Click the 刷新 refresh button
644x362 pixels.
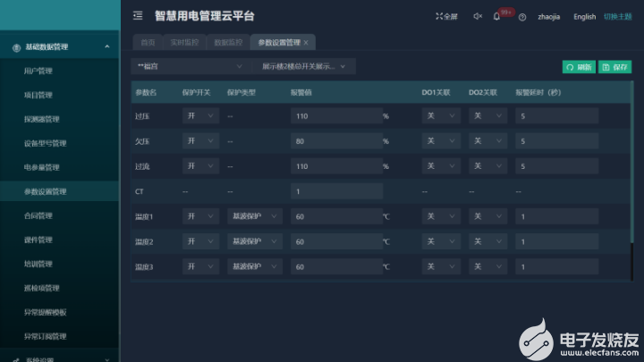tap(579, 67)
